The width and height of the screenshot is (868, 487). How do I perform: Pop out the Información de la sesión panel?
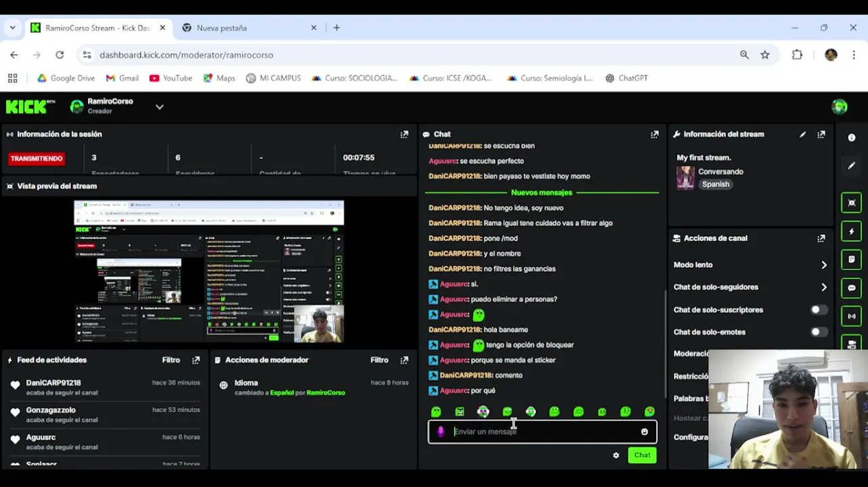click(405, 135)
